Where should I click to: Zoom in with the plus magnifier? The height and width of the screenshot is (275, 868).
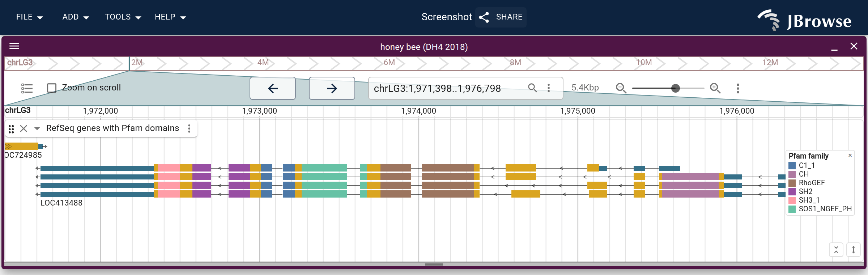coord(715,88)
